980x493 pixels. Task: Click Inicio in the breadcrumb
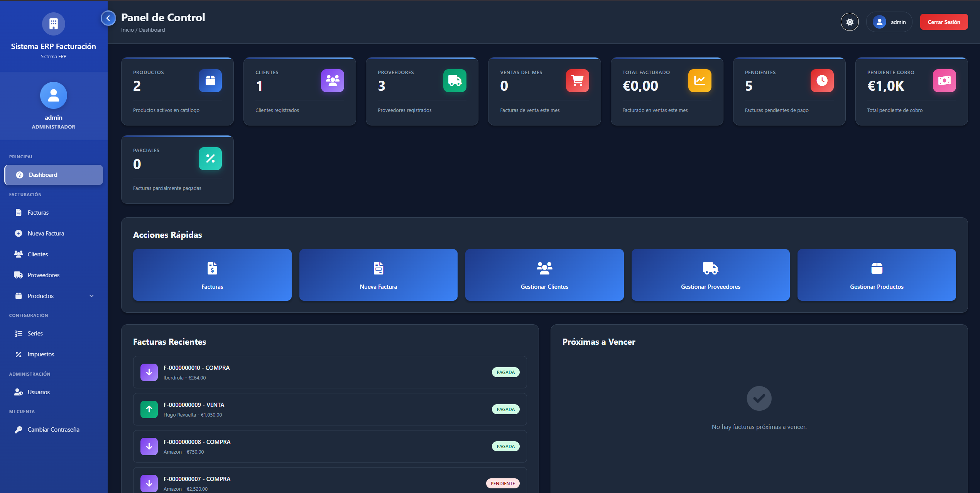pos(127,30)
